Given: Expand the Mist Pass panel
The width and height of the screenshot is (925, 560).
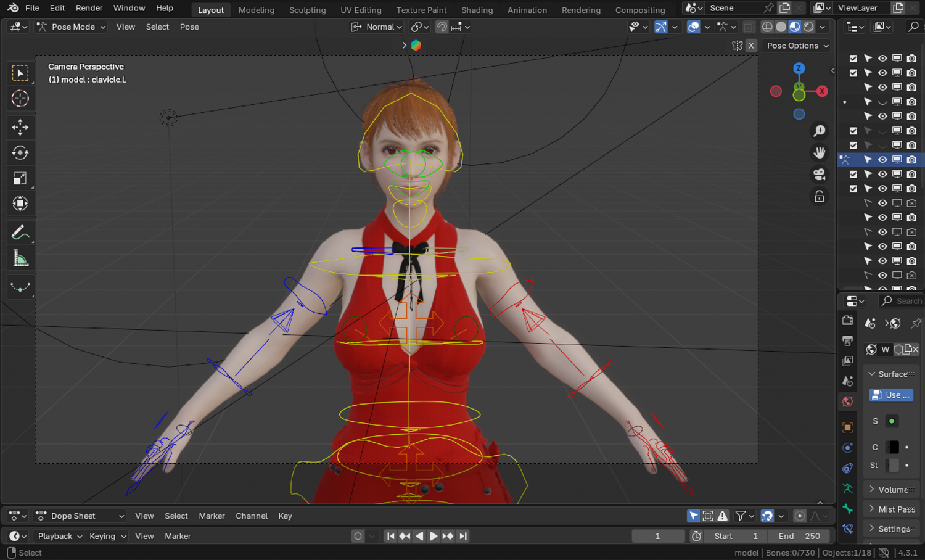Looking at the screenshot, I should pyautogui.click(x=892, y=509).
